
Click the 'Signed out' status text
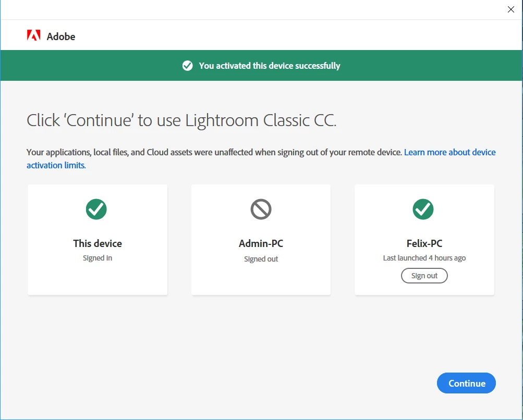[x=261, y=259]
